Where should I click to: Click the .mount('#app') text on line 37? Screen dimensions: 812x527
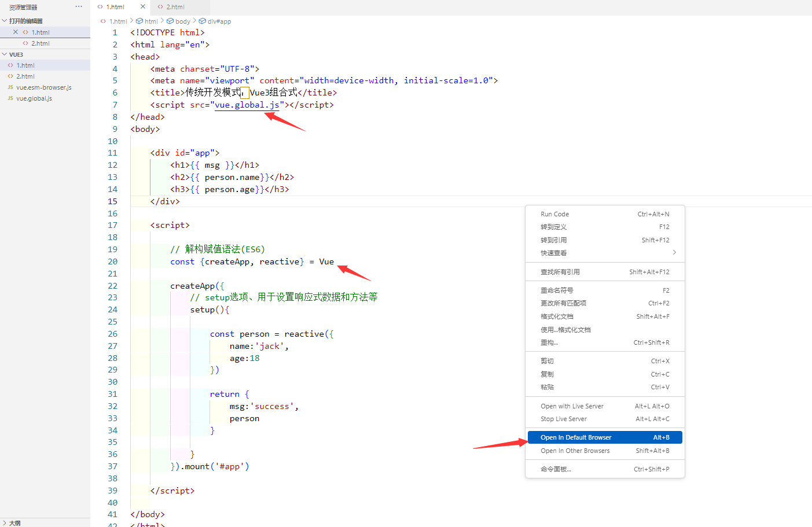tap(215, 466)
